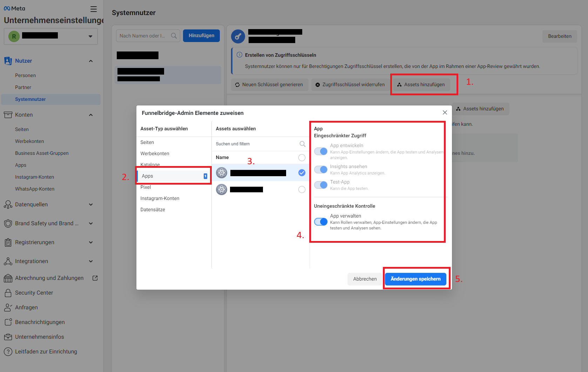
Task: Toggle the App verwalten switch
Action: (320, 222)
